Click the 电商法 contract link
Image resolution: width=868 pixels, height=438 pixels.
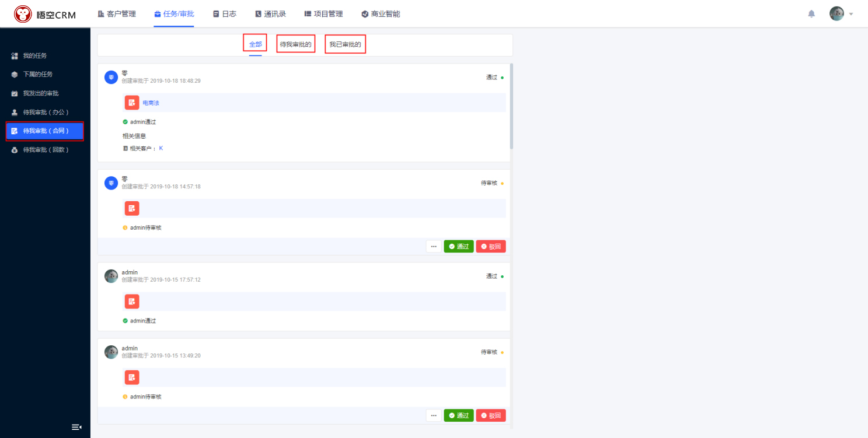[151, 103]
